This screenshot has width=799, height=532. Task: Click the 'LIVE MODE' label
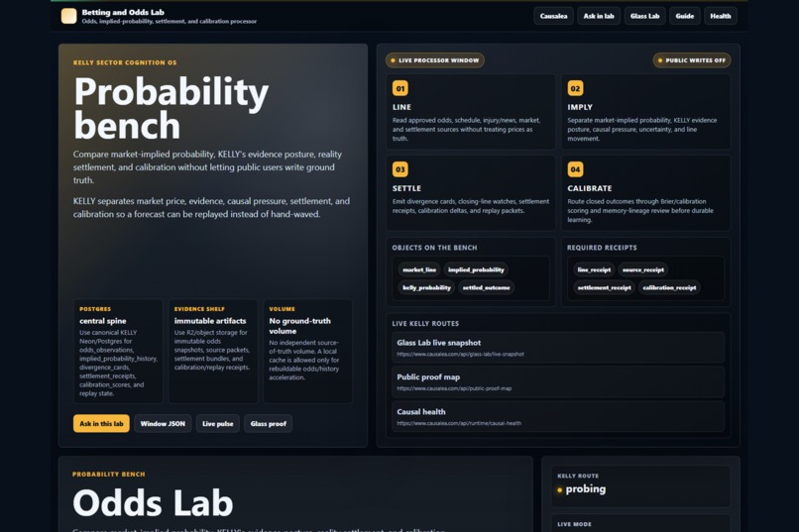[574, 524]
